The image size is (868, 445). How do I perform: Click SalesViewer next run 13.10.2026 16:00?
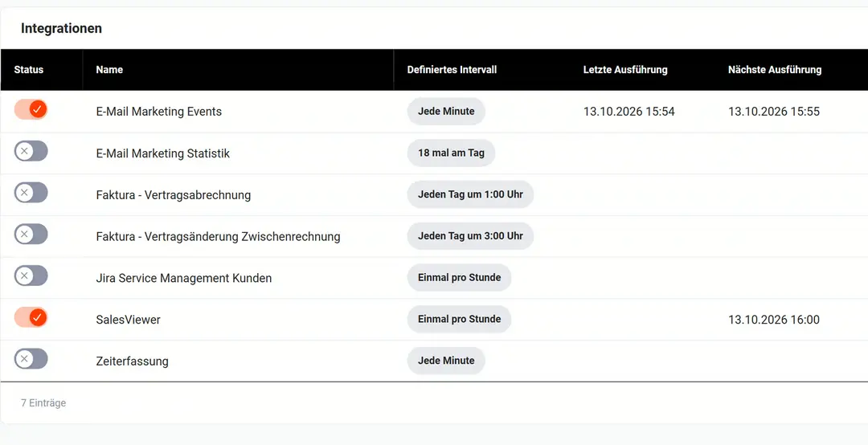[x=774, y=320]
